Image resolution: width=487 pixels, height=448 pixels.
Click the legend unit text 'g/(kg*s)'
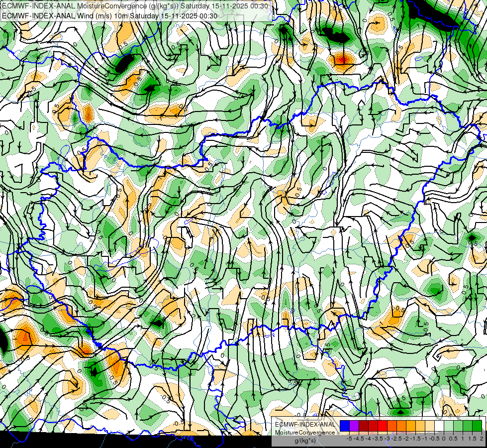click(305, 441)
